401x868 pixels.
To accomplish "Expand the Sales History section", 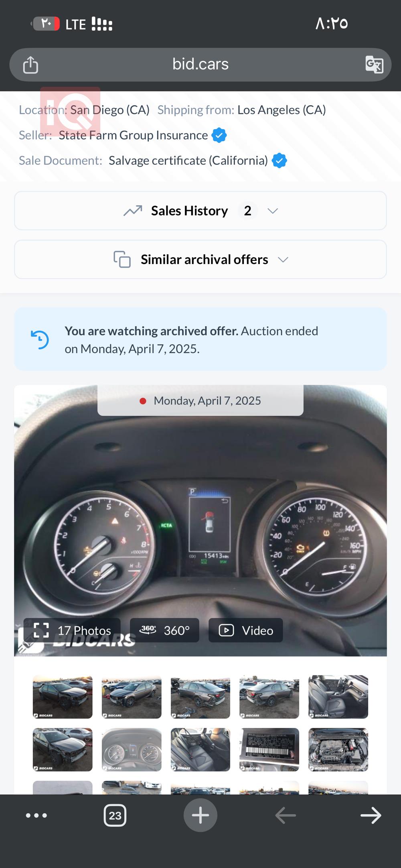I will tap(200, 211).
